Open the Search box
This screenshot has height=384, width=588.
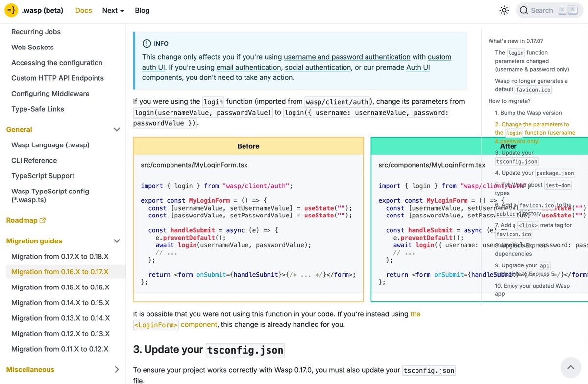(549, 10)
